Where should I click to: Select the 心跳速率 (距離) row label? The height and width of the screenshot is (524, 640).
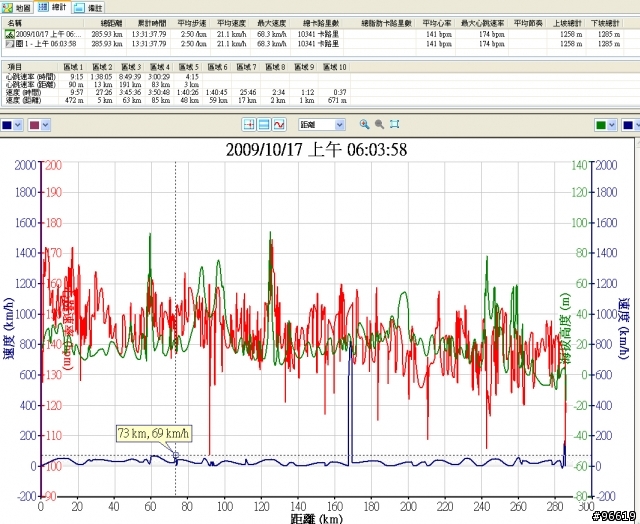point(31,84)
